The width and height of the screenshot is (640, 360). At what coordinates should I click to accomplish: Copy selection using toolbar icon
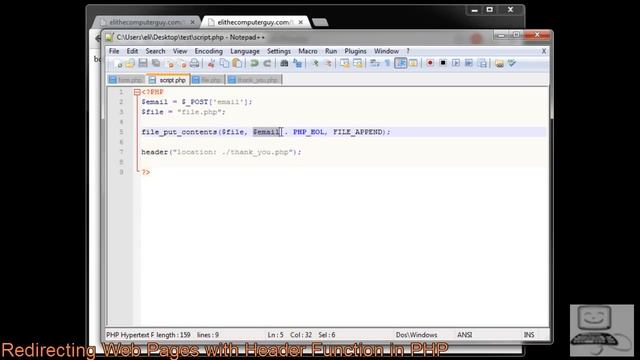(224, 63)
